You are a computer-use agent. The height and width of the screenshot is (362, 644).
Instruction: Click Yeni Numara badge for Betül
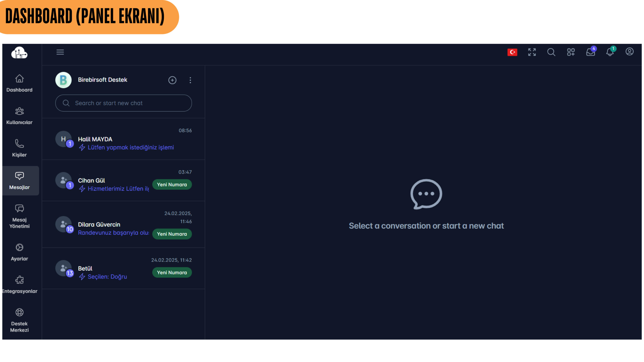click(172, 273)
